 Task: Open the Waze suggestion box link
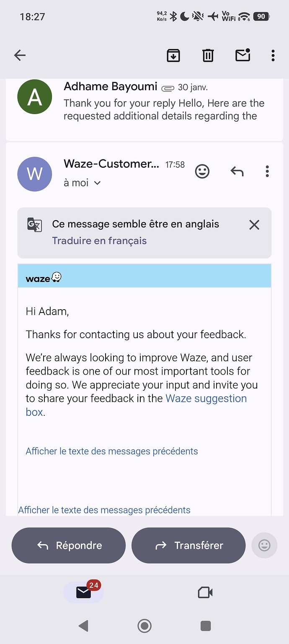(206, 399)
